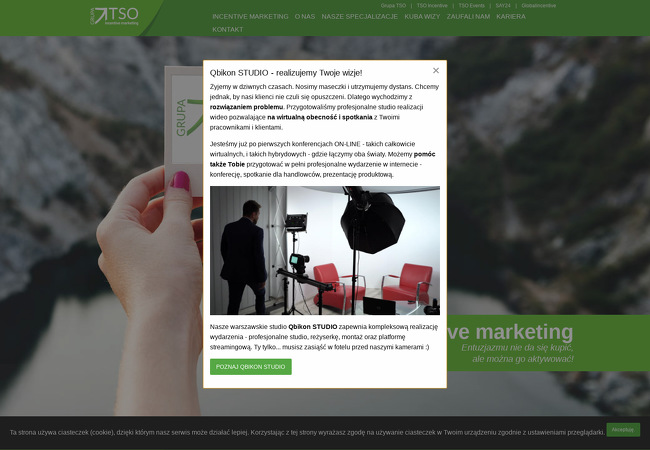Click the bold 'Qbikon STUDIO' text below the photo
The height and width of the screenshot is (450, 650).
pyautogui.click(x=313, y=327)
